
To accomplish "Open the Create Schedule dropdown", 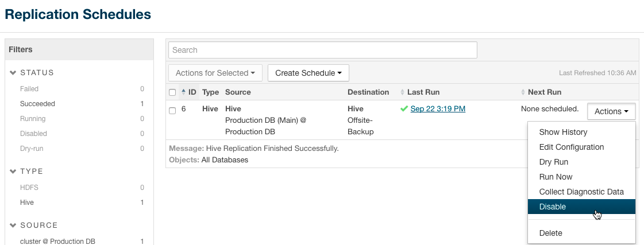I will click(x=308, y=73).
